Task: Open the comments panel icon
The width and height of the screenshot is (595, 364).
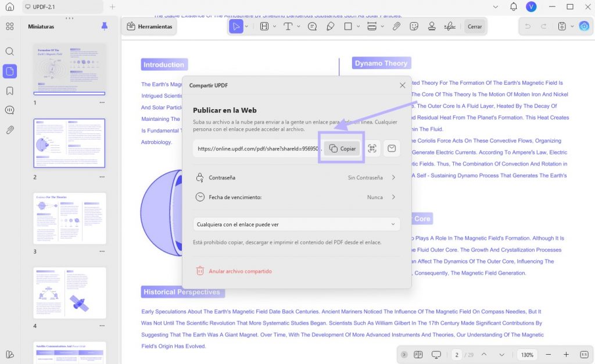Action: click(x=10, y=110)
